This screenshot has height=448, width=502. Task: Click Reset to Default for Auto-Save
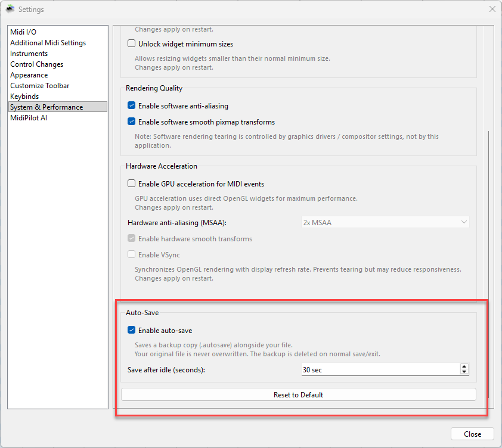pos(298,394)
